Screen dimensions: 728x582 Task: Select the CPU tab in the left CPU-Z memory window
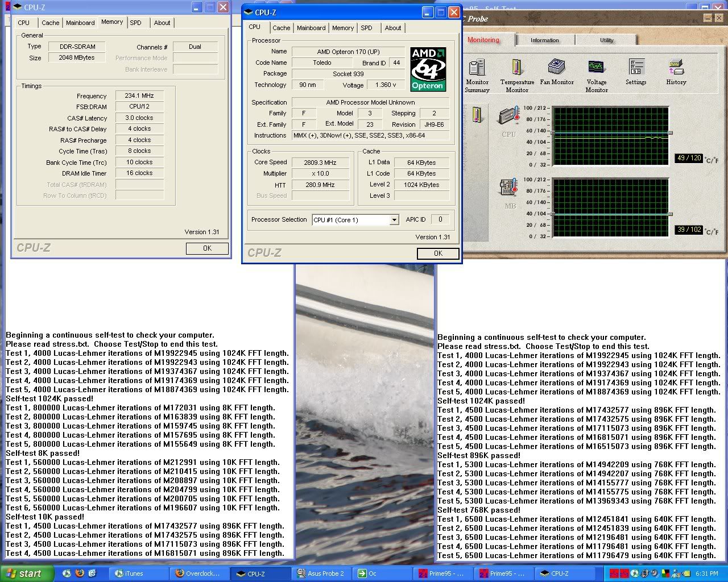click(24, 23)
